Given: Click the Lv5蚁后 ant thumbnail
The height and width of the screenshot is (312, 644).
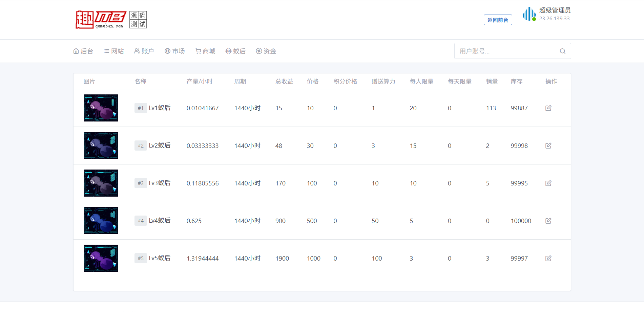Looking at the screenshot, I should (x=101, y=258).
